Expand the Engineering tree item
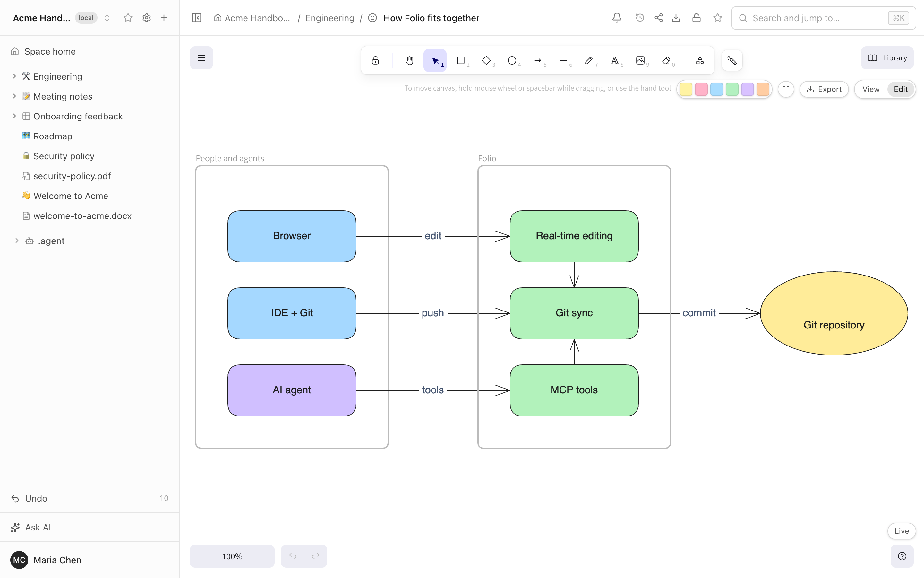The image size is (924, 578). [14, 76]
